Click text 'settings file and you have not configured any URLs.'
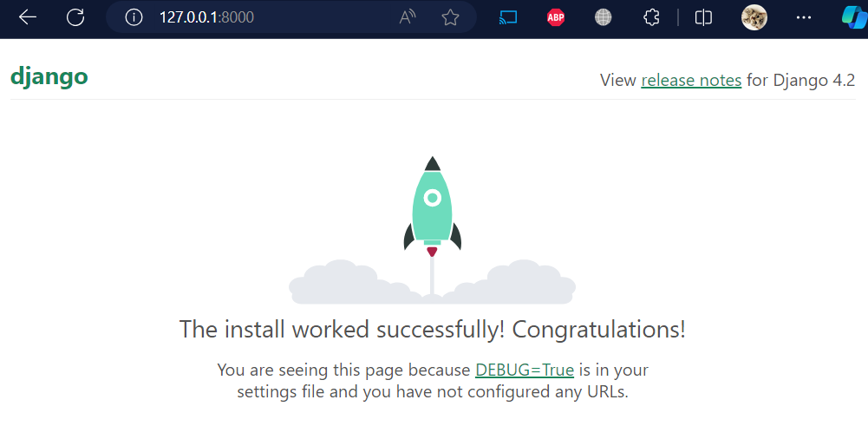868x426 pixels. [x=433, y=393]
